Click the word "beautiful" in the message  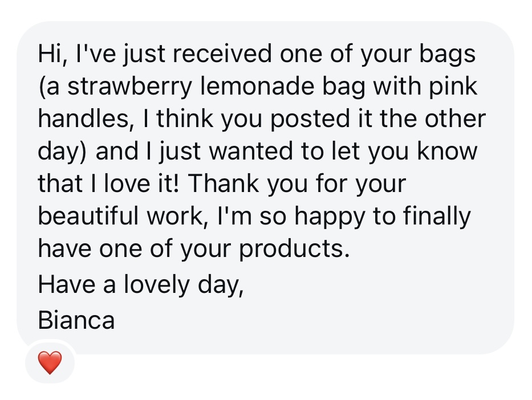[88, 215]
